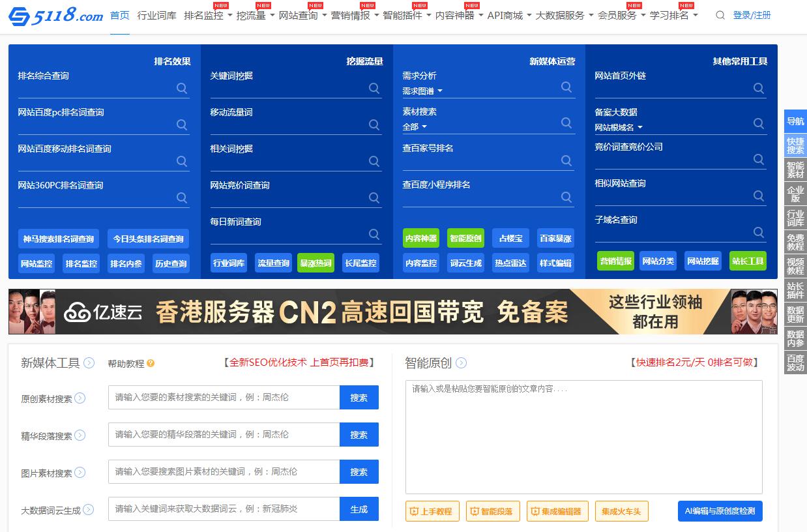Viewport: 807px width, 532px height.
Task: Click the 登录/注册 link
Action: [752, 15]
